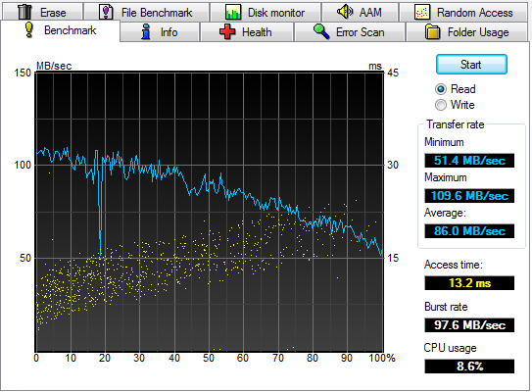Open the Folder Usage tab
The image size is (532, 392).
(x=467, y=32)
